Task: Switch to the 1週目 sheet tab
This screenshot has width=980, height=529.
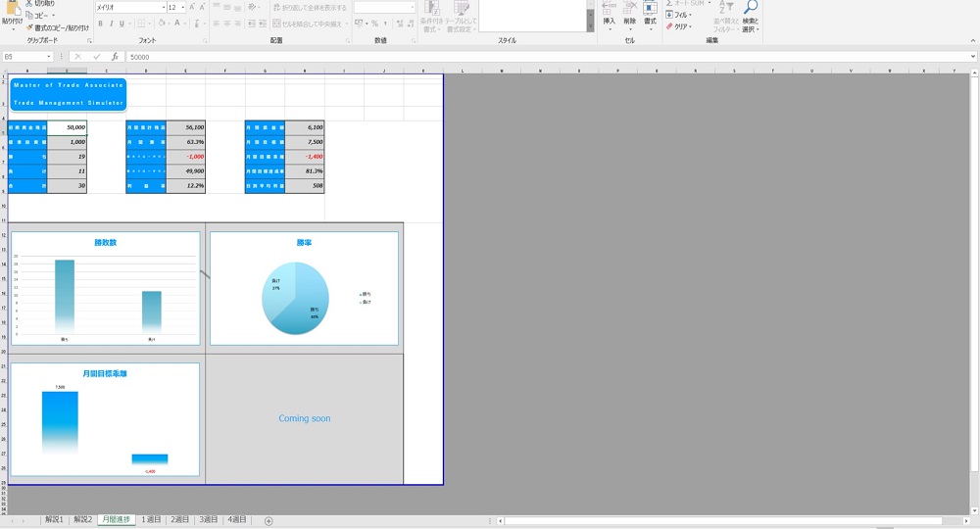Action: tap(151, 519)
